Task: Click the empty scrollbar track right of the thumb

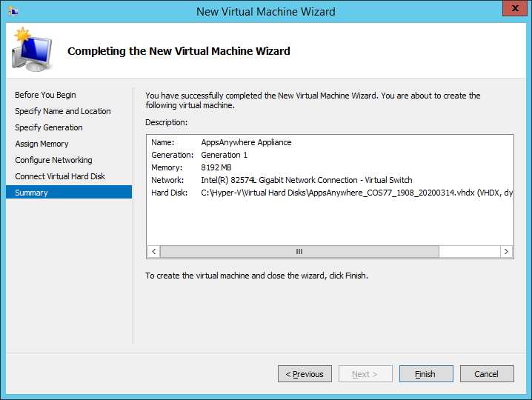Action: [x=469, y=252]
